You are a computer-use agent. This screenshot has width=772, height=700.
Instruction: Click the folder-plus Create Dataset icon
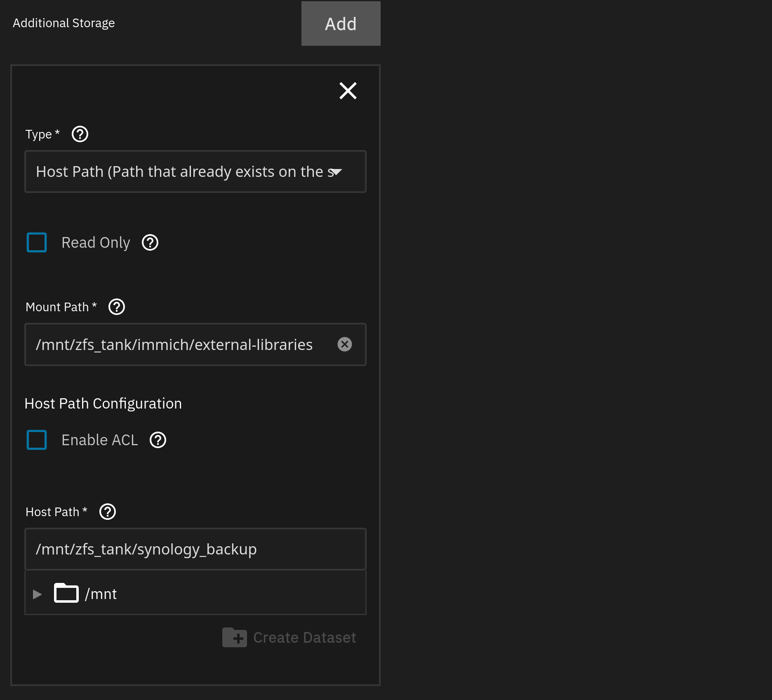pyautogui.click(x=234, y=638)
